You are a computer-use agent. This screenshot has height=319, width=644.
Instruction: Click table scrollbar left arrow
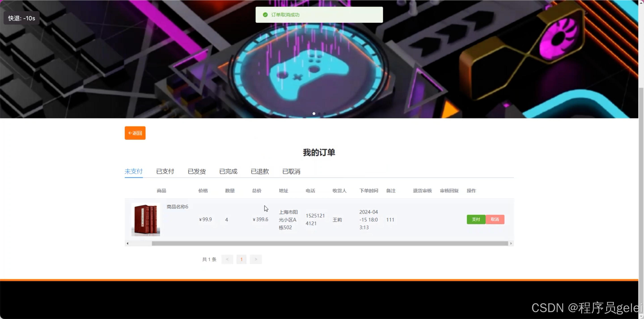click(127, 243)
